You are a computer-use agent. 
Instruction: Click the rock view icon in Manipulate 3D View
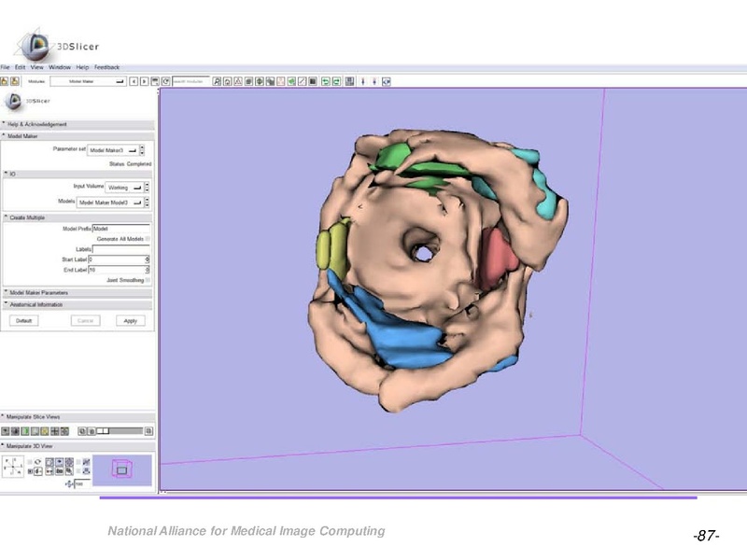coord(38,471)
